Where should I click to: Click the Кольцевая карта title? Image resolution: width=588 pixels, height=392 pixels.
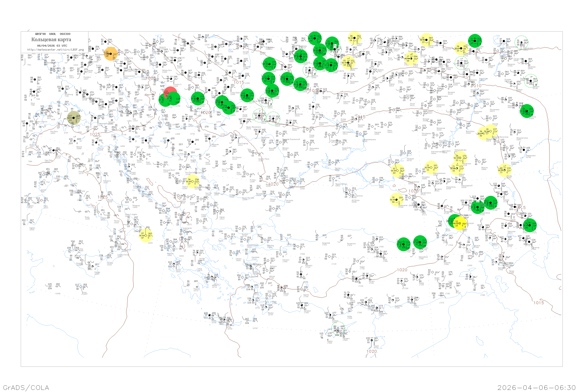click(51, 40)
